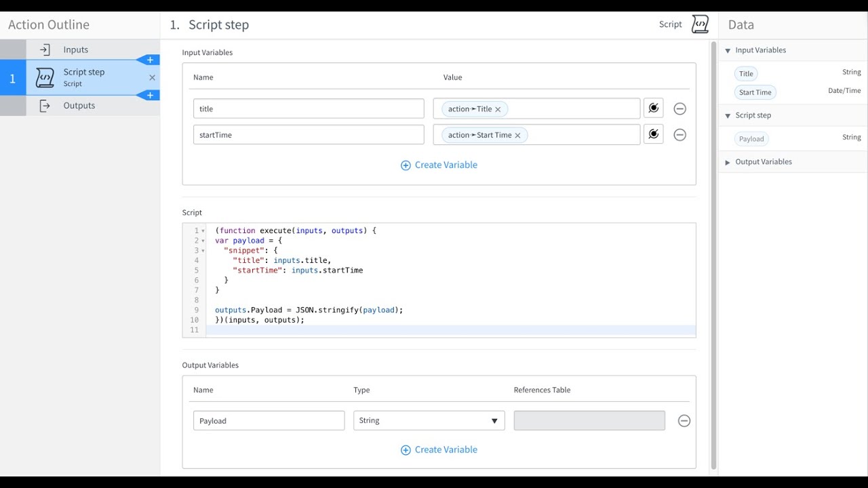Edit the title variable name field
Viewport: 868px width, 488px height.
pos(309,108)
